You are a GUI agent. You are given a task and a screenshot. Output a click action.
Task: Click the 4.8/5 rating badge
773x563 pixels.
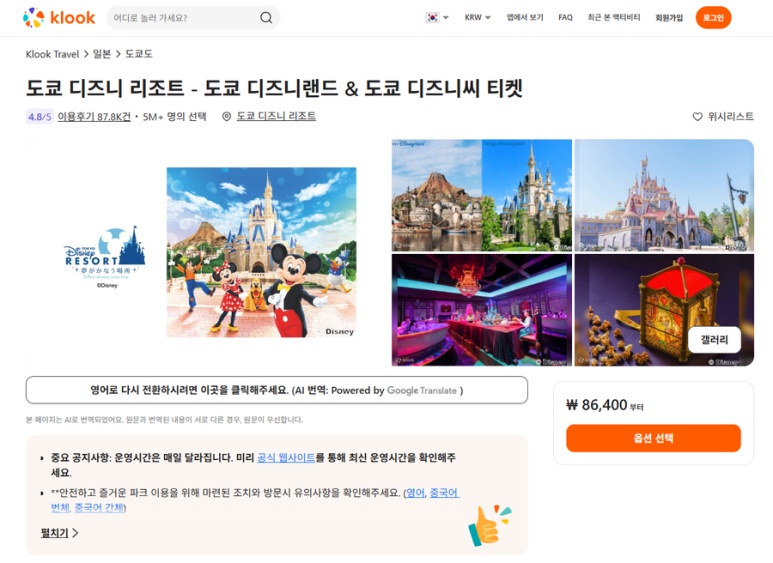tap(39, 116)
